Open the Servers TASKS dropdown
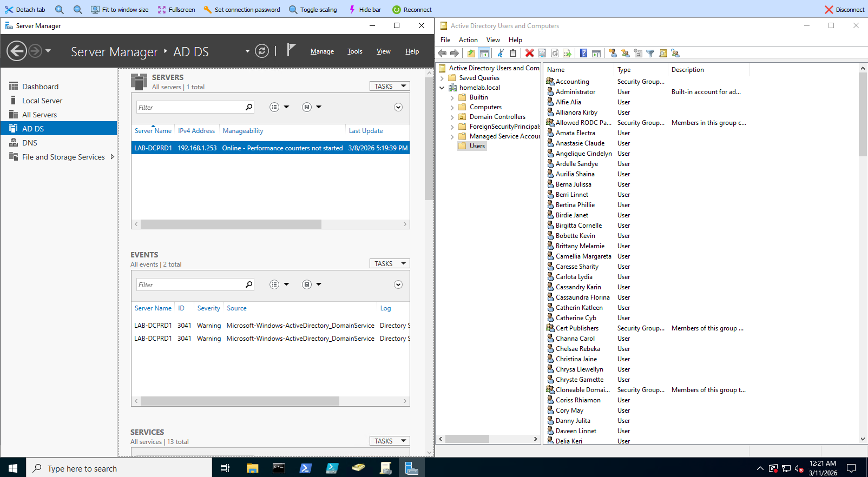 pos(390,87)
